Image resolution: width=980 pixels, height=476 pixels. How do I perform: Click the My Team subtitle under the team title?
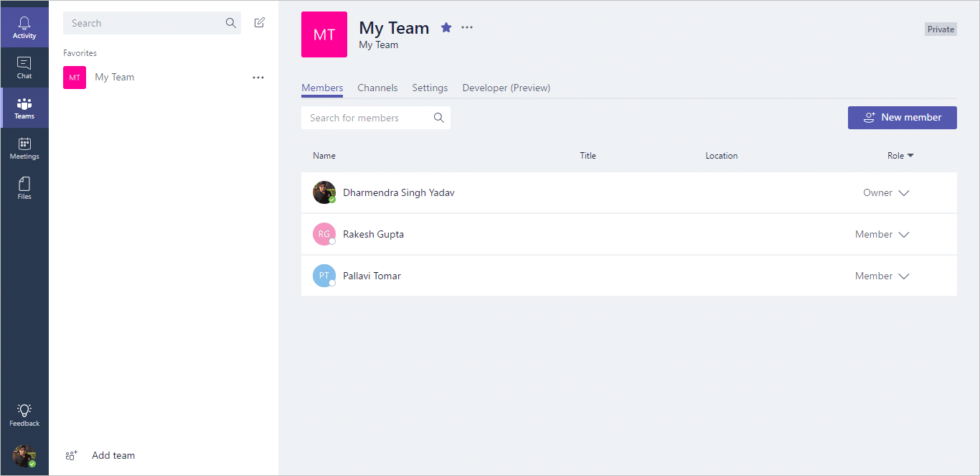pyautogui.click(x=379, y=45)
